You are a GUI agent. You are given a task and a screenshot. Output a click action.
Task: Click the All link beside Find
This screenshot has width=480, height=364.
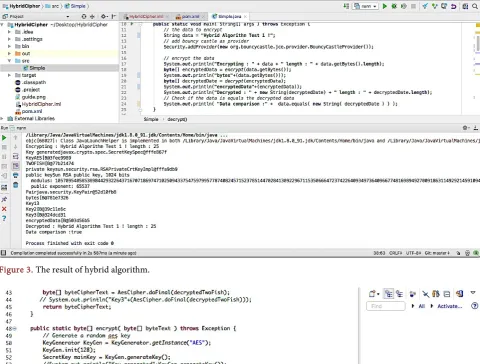[422, 306]
